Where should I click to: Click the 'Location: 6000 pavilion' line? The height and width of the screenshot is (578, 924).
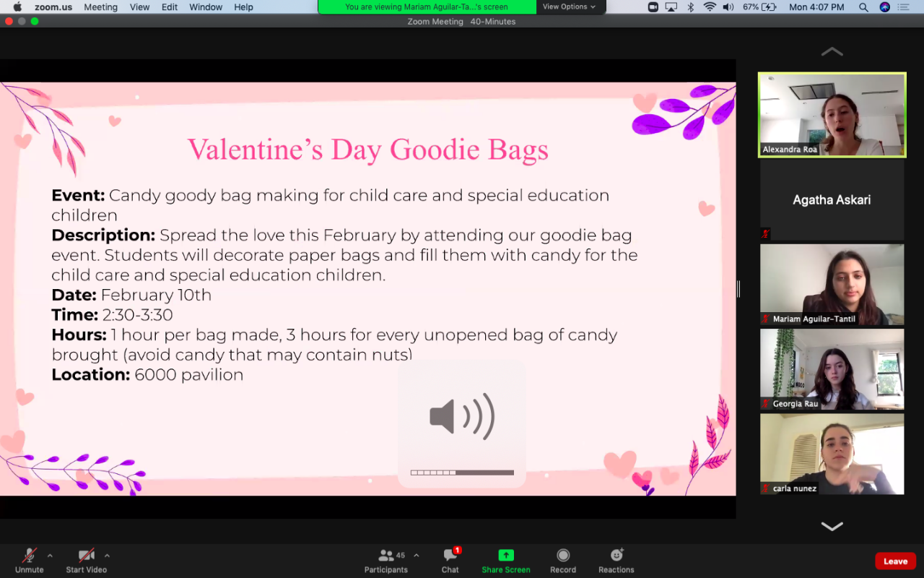(x=147, y=374)
